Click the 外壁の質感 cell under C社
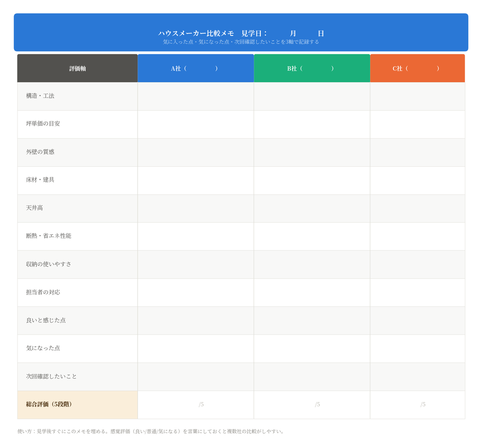The image size is (482, 448). point(418,152)
